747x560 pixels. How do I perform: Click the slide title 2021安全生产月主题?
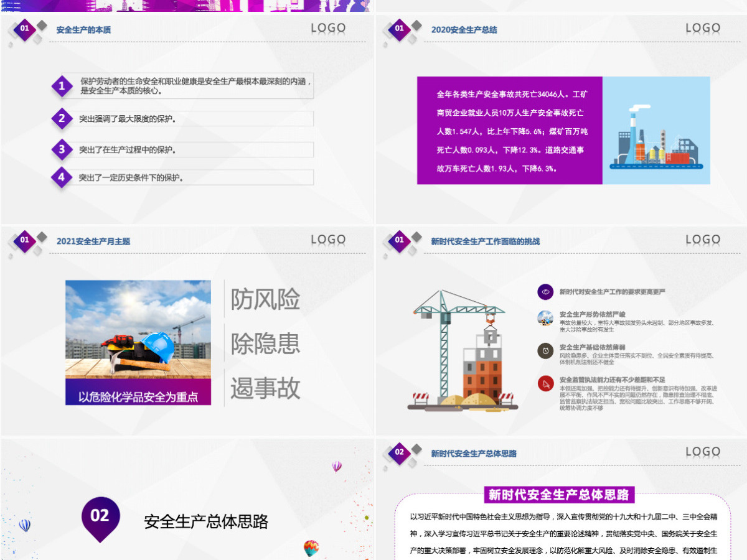93,241
